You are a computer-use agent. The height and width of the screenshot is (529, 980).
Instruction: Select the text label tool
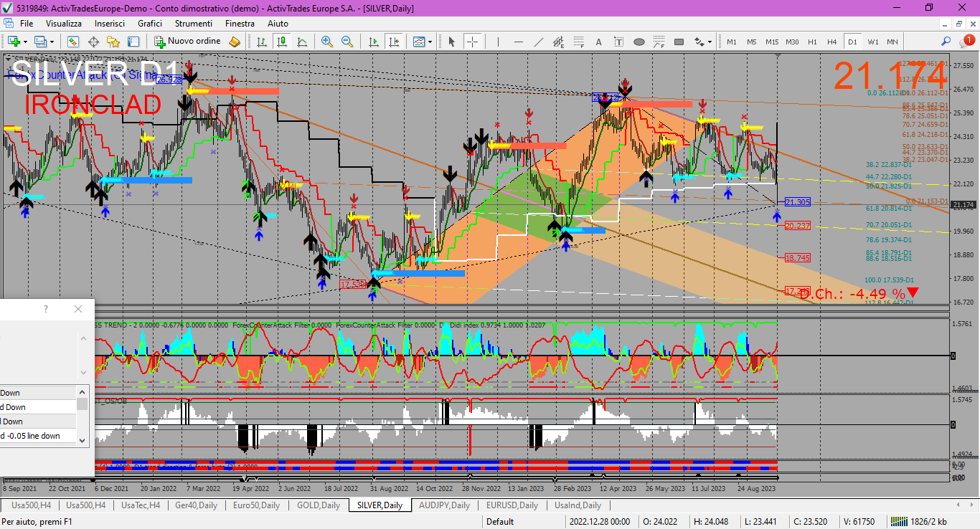pos(618,42)
